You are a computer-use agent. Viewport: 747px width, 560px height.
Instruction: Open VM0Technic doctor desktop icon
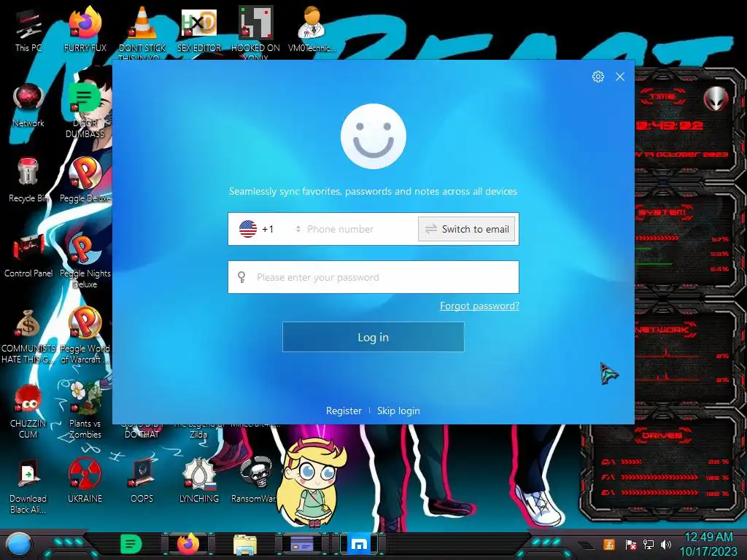click(x=311, y=29)
